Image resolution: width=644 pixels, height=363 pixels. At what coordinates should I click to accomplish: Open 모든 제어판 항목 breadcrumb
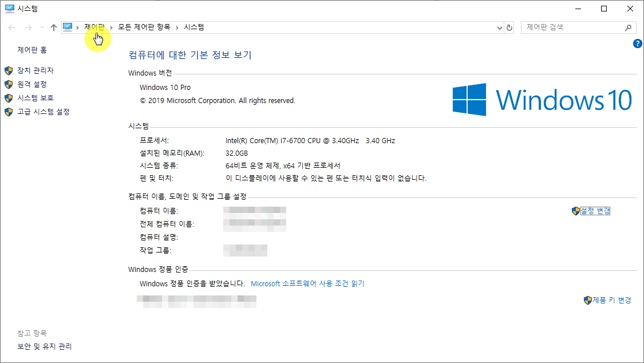point(144,27)
